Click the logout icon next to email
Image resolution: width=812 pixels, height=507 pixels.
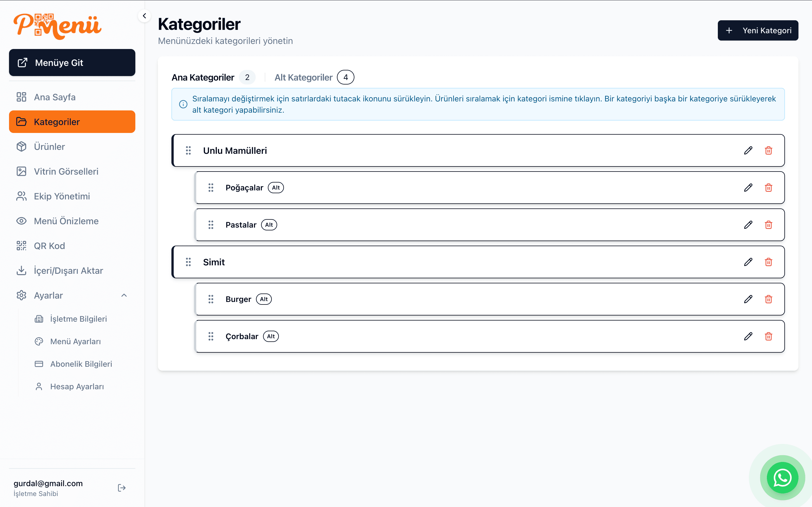pos(122,488)
